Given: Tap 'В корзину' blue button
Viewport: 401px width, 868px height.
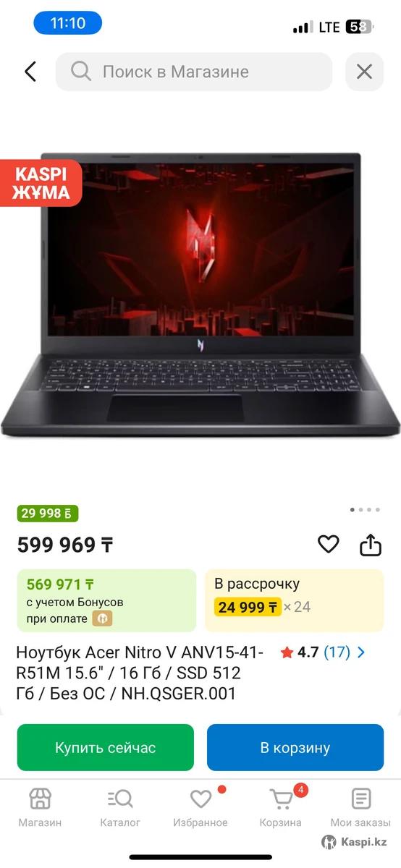Looking at the screenshot, I should click(295, 747).
